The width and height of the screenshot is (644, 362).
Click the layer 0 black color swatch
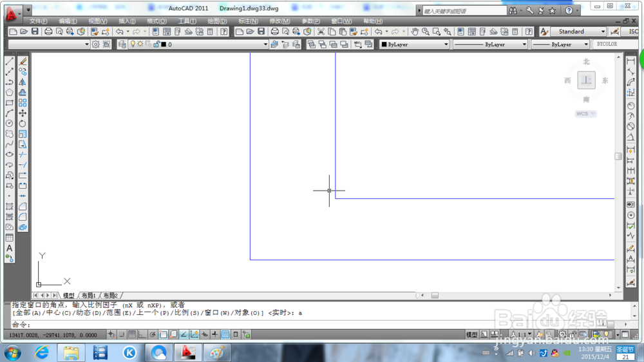point(164,44)
